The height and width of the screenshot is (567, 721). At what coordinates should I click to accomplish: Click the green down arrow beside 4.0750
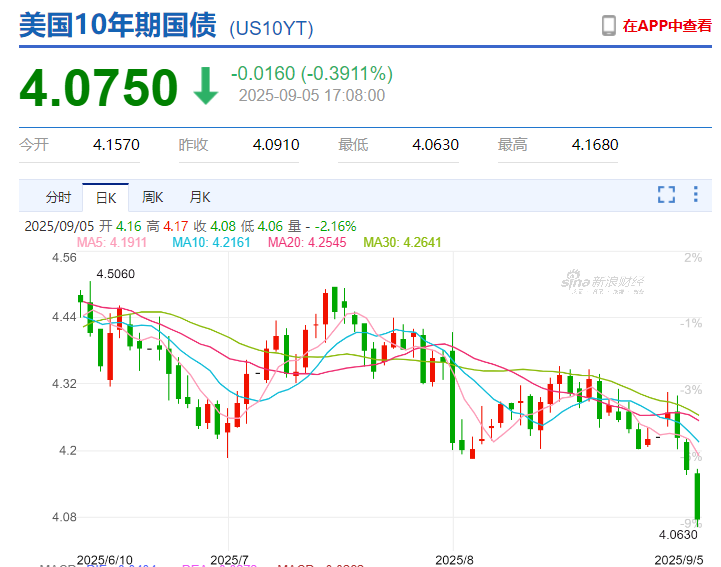[x=206, y=86]
